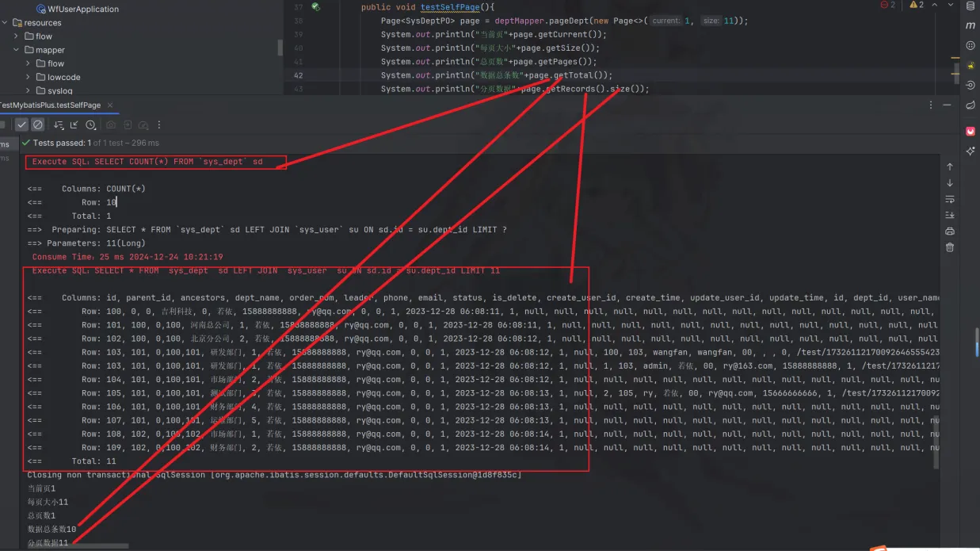Expand the flow folder under mapper
This screenshot has width=980, height=551.
(28, 63)
